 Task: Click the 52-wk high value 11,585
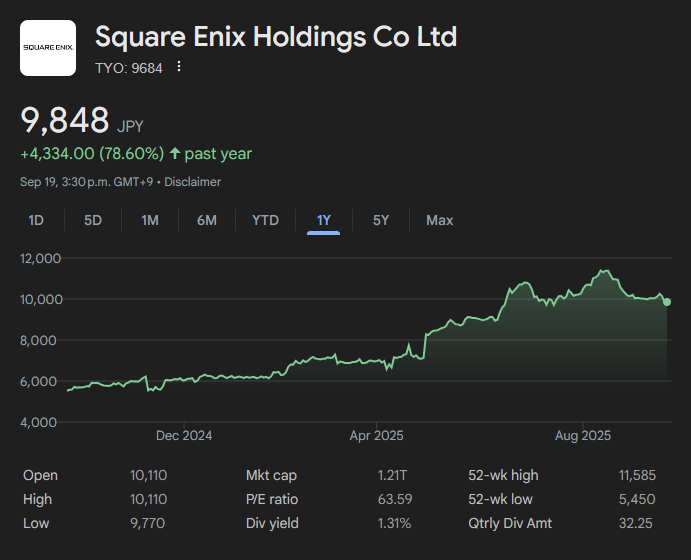(637, 475)
